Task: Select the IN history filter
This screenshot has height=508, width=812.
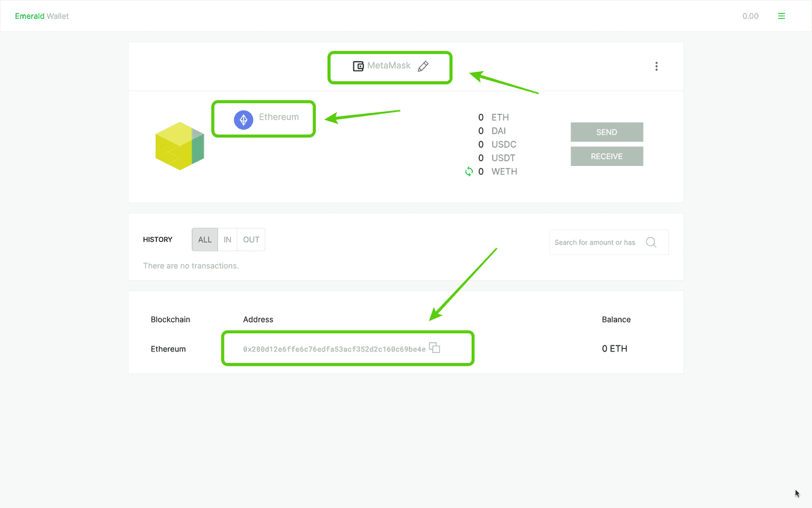Action: click(x=227, y=240)
